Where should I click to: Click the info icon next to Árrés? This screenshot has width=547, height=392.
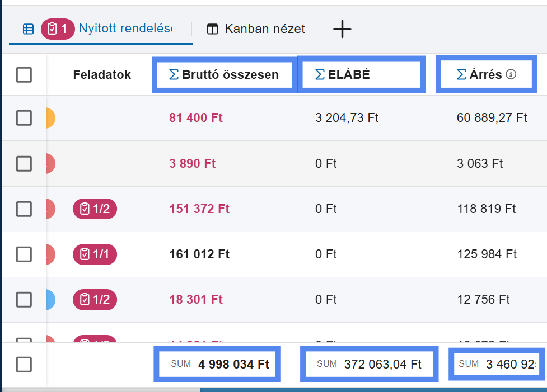pos(511,74)
